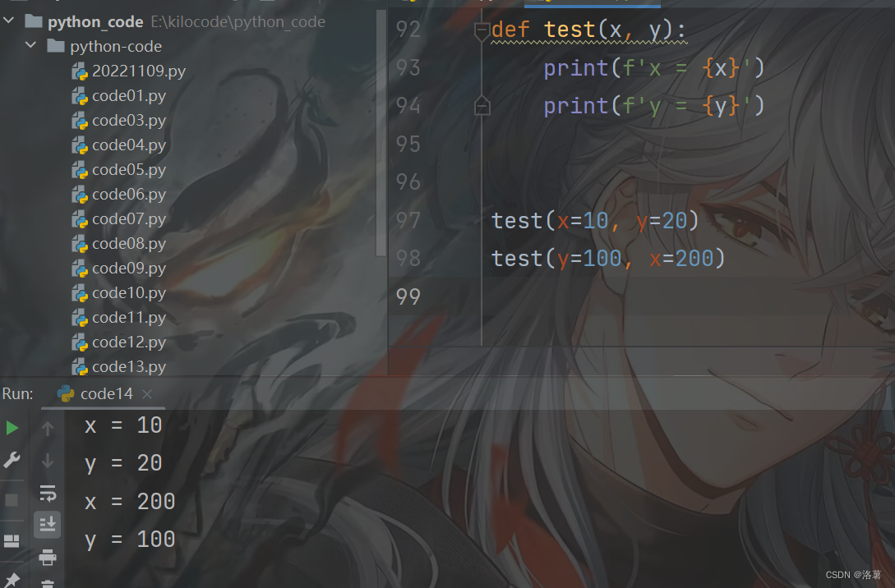
Task: Click output line 'y = 100'
Action: click(130, 540)
